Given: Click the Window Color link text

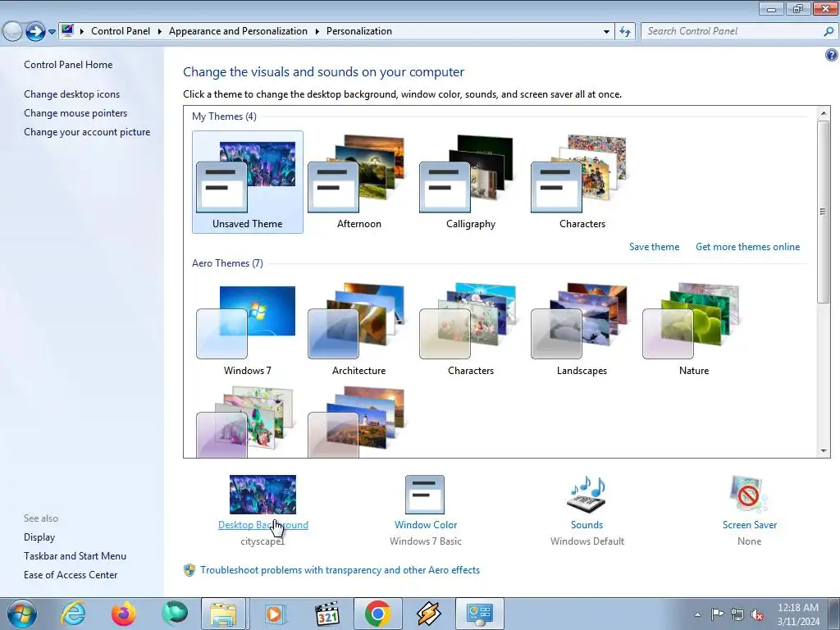Looking at the screenshot, I should (x=426, y=525).
